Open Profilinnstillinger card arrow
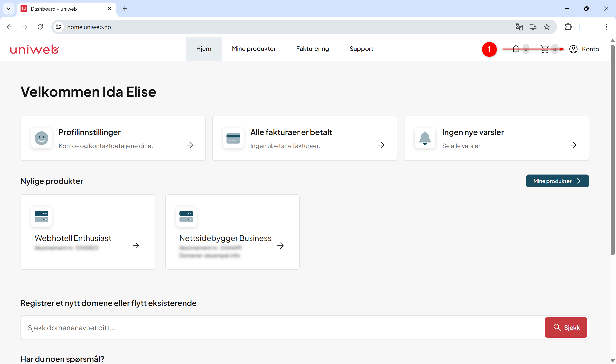 point(190,145)
